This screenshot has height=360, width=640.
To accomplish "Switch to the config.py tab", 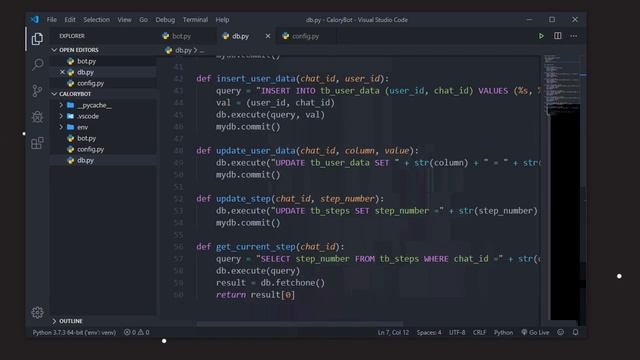I will [305, 36].
